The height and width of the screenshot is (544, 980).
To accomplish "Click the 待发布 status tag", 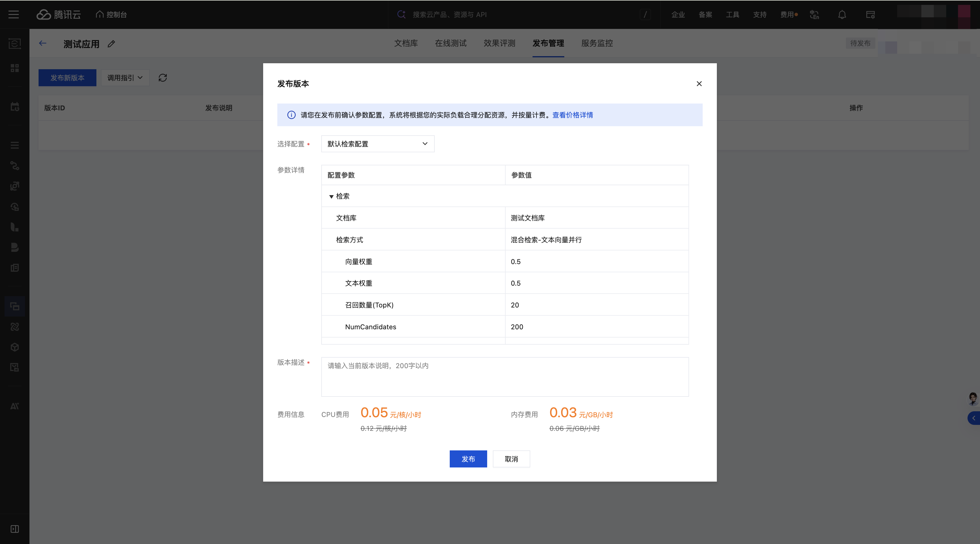I will pyautogui.click(x=860, y=43).
